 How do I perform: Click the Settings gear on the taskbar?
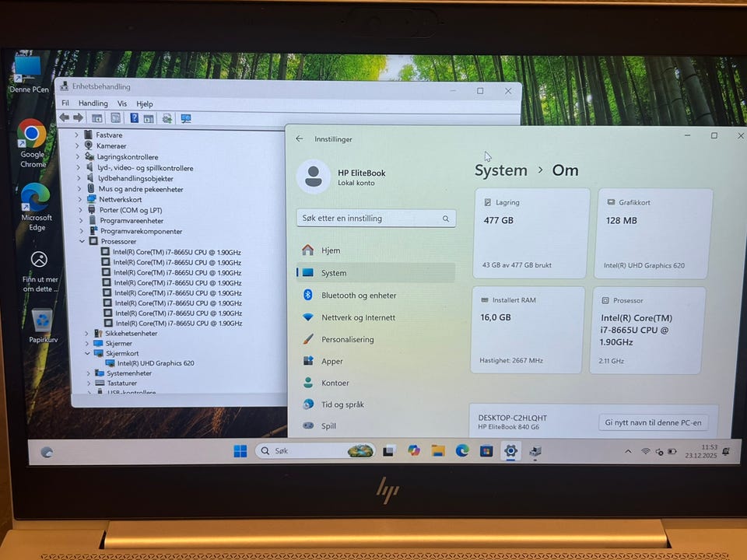coord(510,450)
